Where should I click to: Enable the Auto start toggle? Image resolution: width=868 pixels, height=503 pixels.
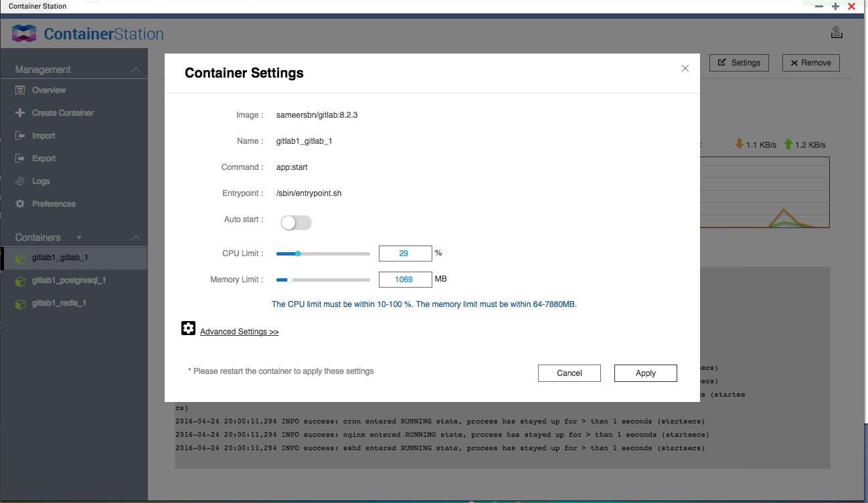click(x=295, y=222)
